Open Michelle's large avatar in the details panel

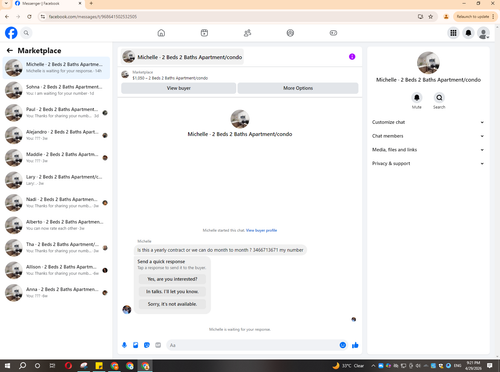tap(428, 63)
